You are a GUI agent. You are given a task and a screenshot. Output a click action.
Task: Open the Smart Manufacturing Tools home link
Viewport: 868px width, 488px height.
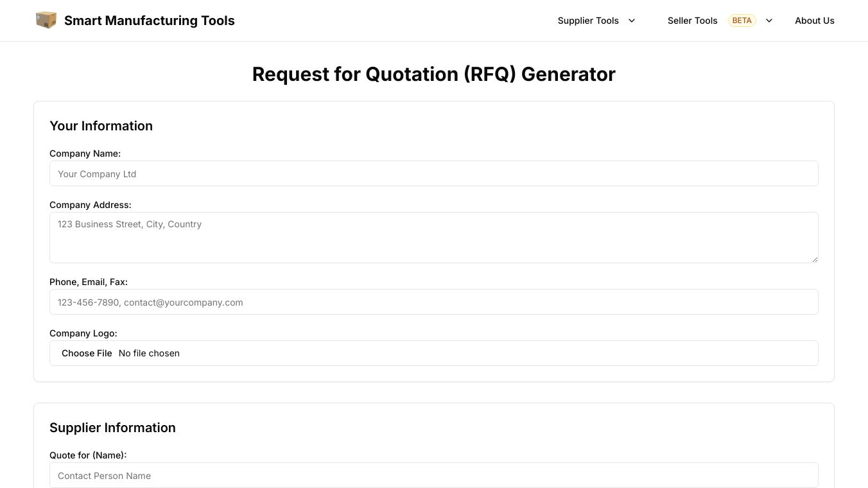pos(149,21)
